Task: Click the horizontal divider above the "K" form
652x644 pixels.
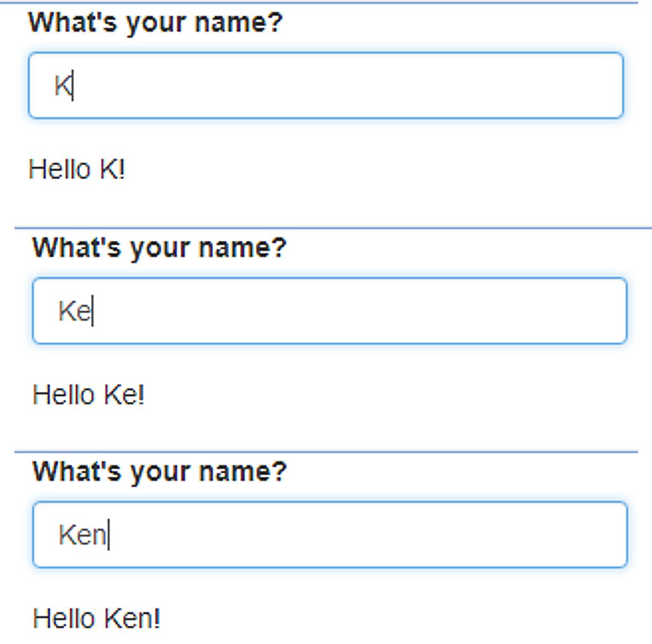Action: point(319,2)
